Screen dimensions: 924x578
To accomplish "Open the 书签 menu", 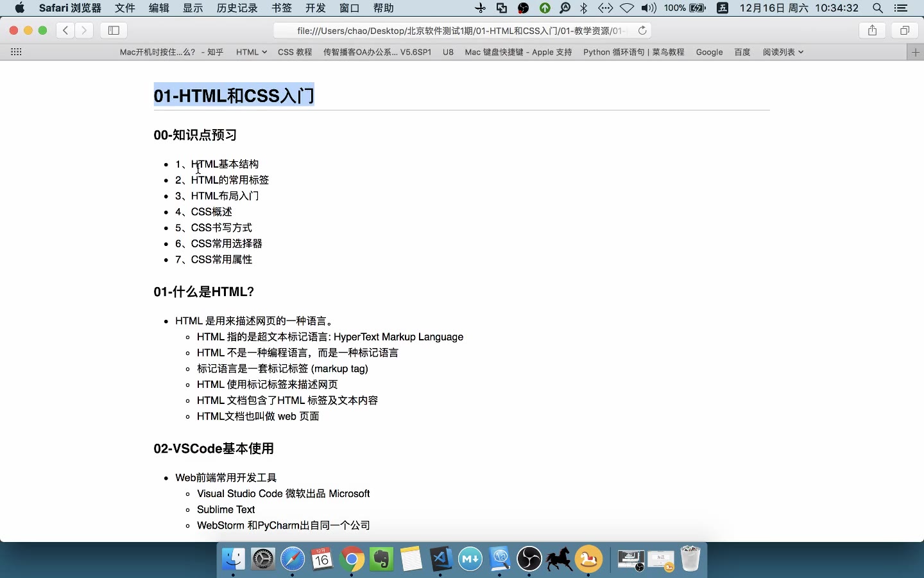I will click(282, 8).
